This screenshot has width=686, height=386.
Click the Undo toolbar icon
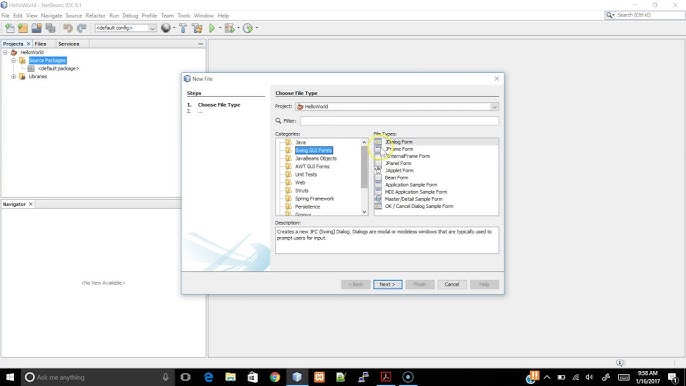coord(68,28)
